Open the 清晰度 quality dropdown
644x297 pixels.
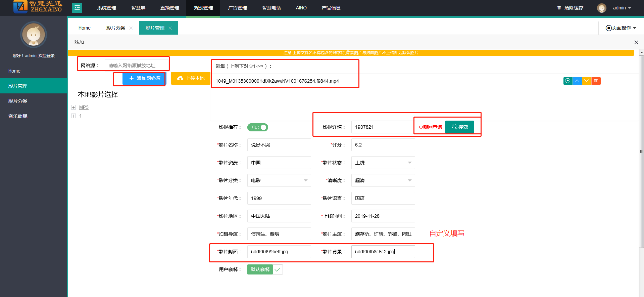coord(383,180)
